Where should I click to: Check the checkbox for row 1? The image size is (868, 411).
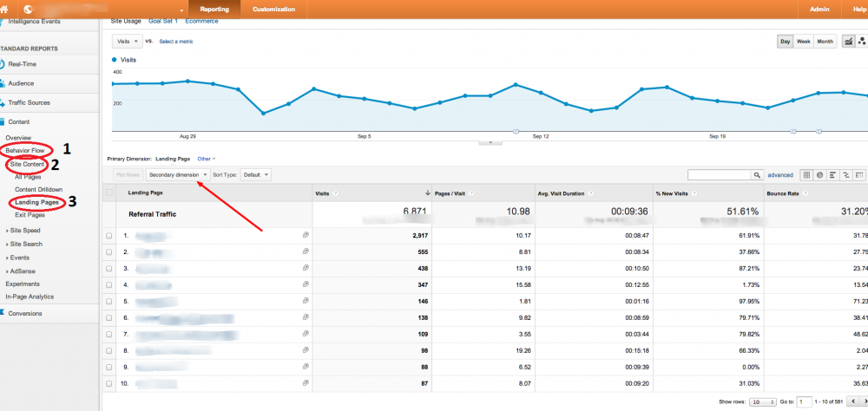point(108,235)
